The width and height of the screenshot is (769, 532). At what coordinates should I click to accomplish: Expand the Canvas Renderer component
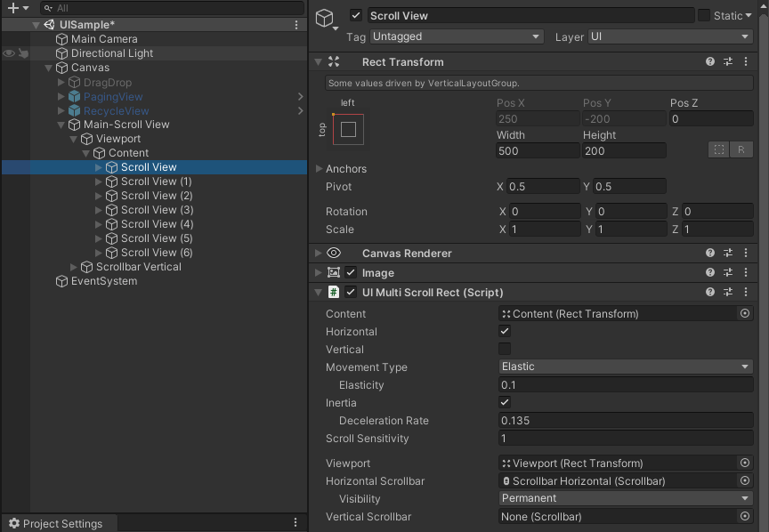pos(319,253)
